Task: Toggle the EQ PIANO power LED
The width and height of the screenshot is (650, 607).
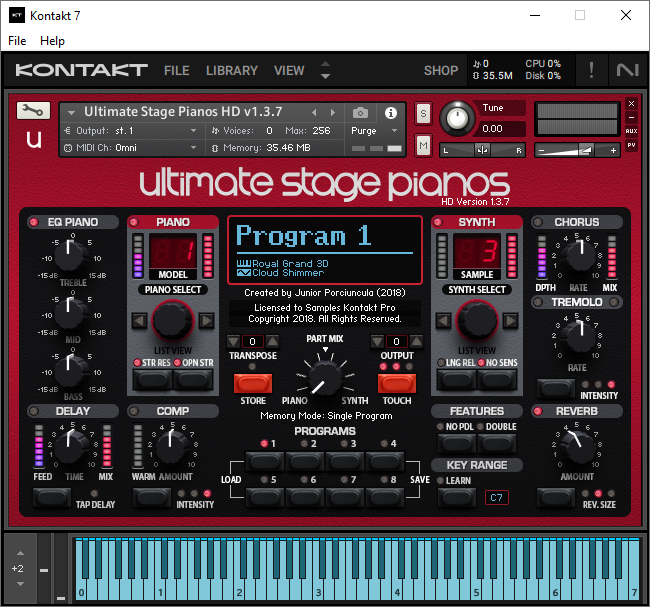Action: coord(34,222)
